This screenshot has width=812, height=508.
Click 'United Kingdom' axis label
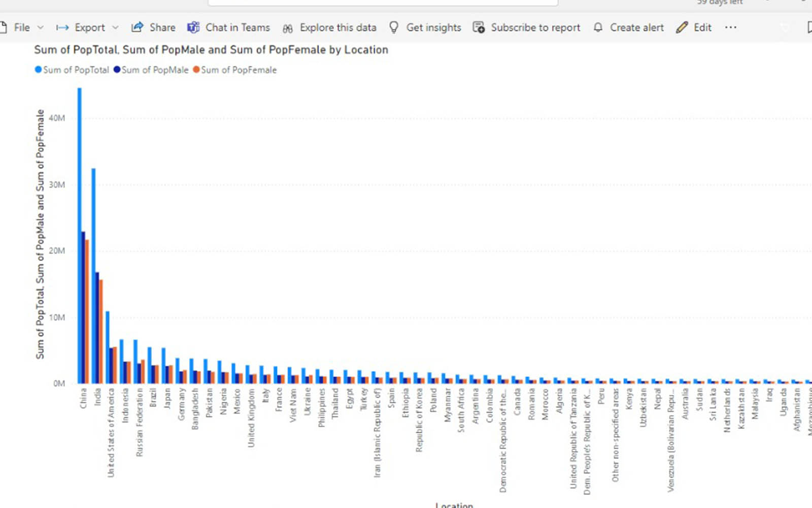pos(251,418)
